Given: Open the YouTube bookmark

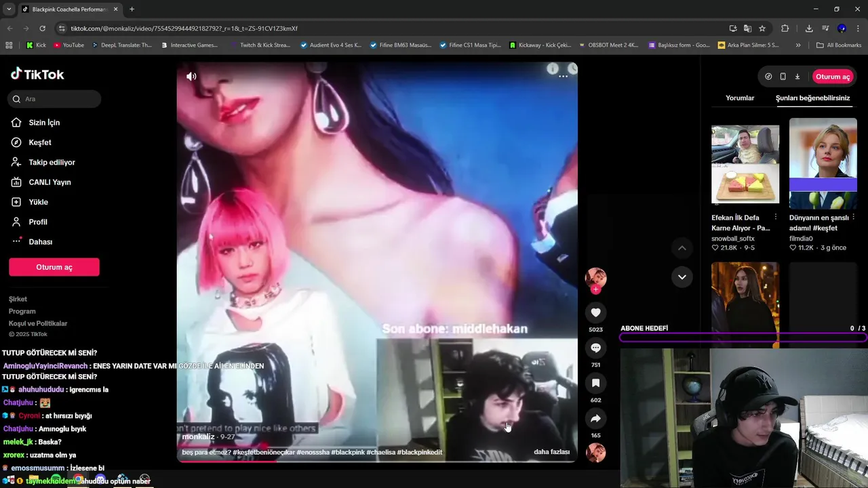Looking at the screenshot, I should 68,45.
